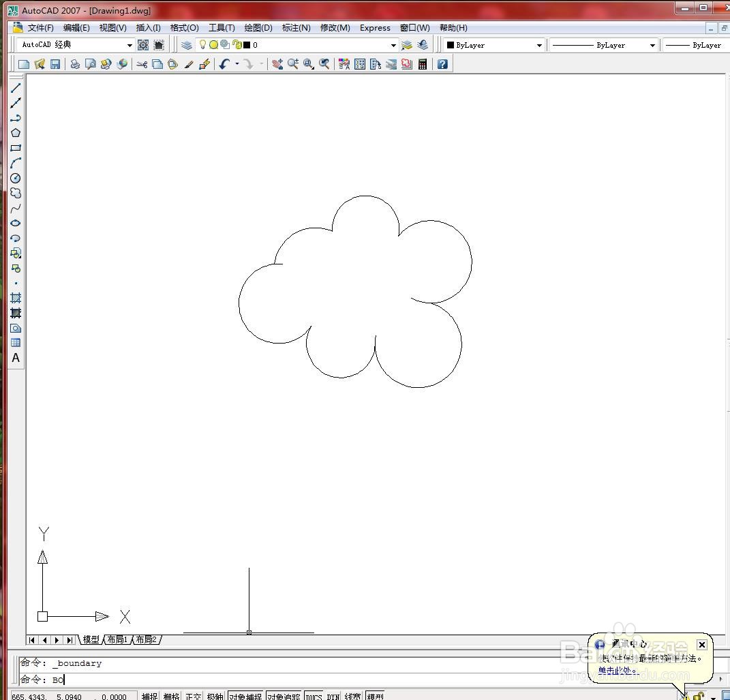
Task: Open the 编辑(E) menu
Action: (x=76, y=28)
